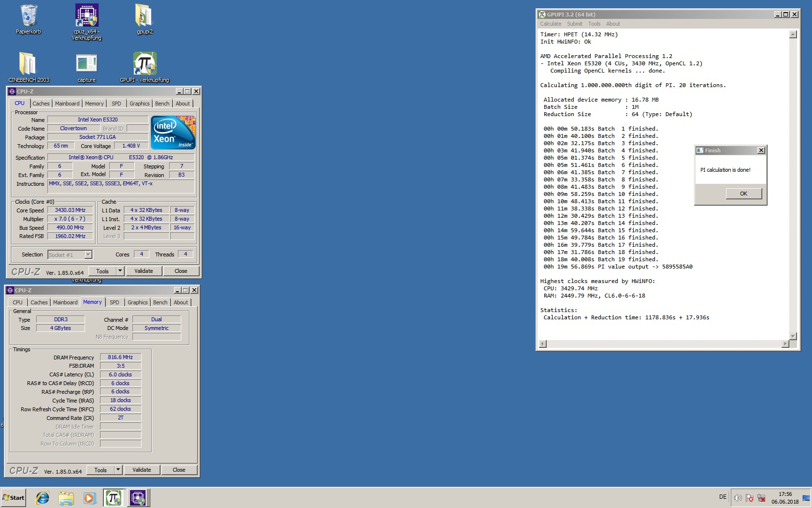Click Close button in lower CPU-Z
This screenshot has height=508, width=812.
tap(179, 470)
